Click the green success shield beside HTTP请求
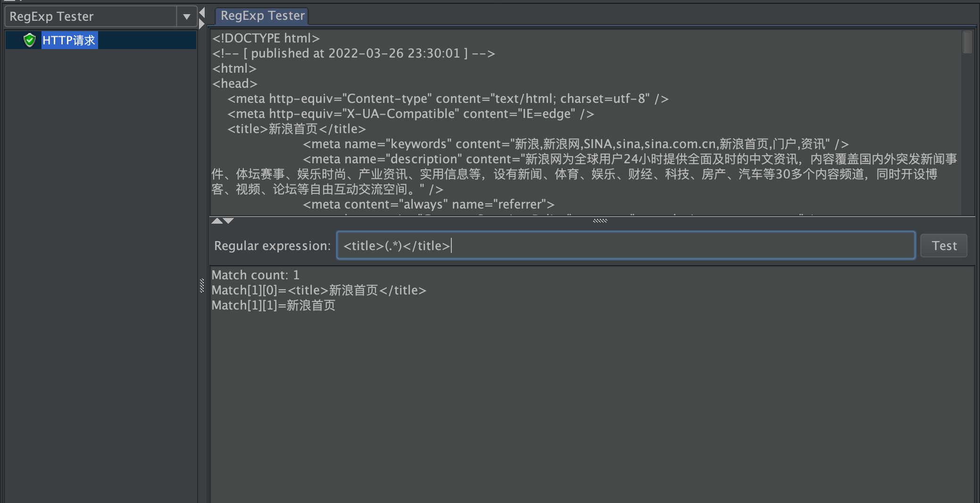The width and height of the screenshot is (980, 503). (29, 40)
